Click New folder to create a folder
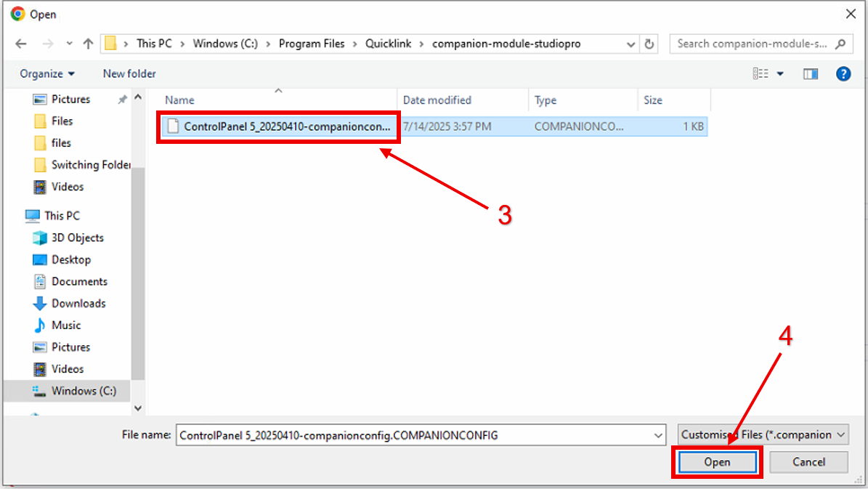Viewport: 868px width, 489px height. pos(129,73)
